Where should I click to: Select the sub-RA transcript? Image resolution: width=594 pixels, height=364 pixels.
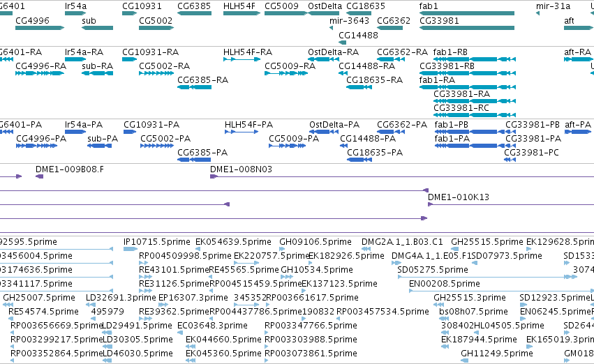[x=97, y=73]
